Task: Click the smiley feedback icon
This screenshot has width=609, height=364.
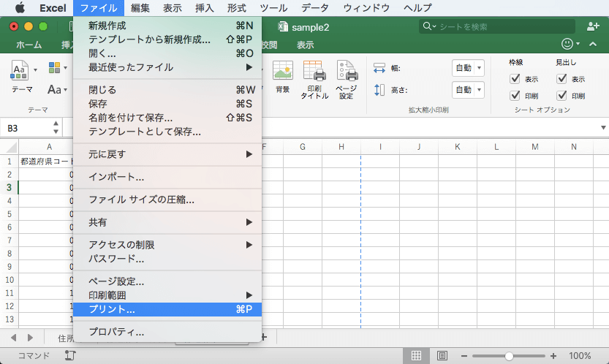Action: click(x=567, y=44)
